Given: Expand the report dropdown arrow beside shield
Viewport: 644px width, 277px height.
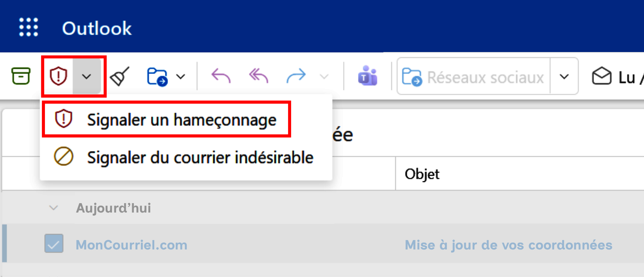Looking at the screenshot, I should pos(87,77).
